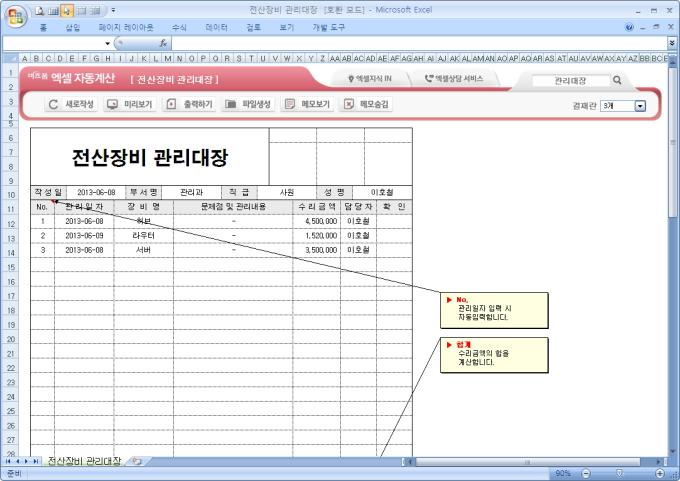Click the horizontal scrollbar right arrow
680x481 pixels.
click(658, 462)
